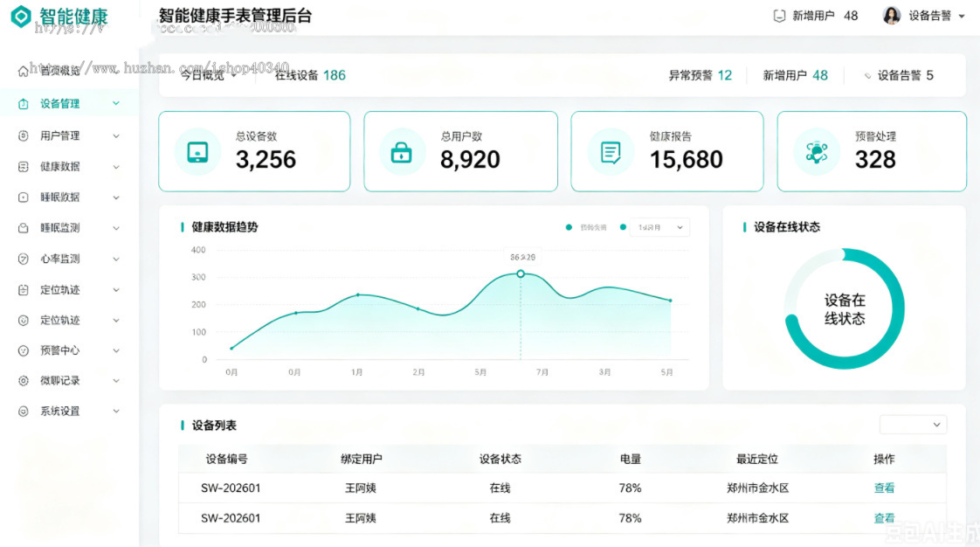Click the 电量 column header
This screenshot has height=547, width=980.
point(630,459)
